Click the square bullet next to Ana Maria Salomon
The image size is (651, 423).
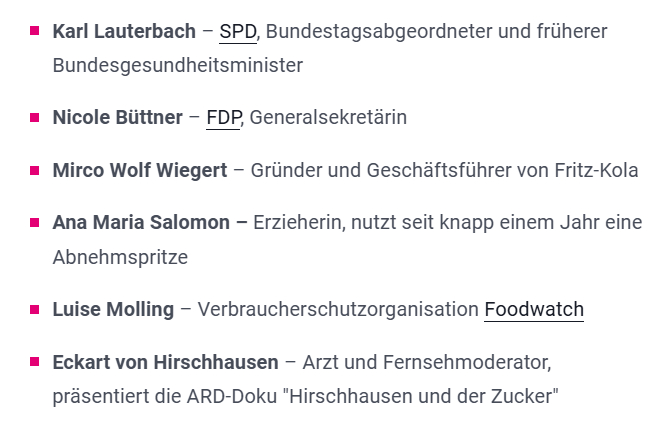pyautogui.click(x=35, y=222)
